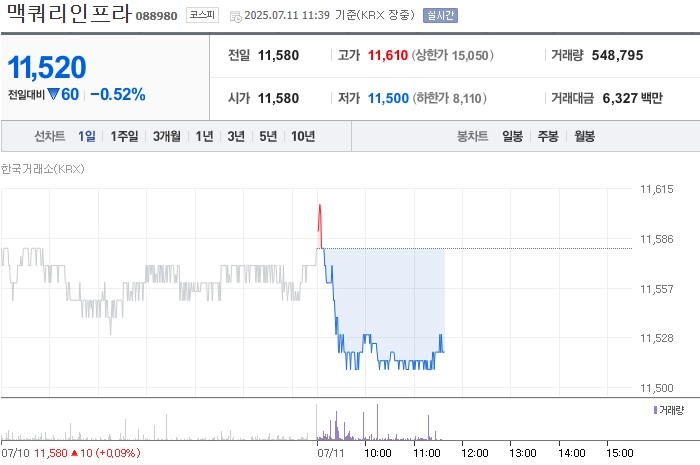Screen dimensions: 700x465
Task: Switch to 월봉 candle chart
Action: (584, 136)
